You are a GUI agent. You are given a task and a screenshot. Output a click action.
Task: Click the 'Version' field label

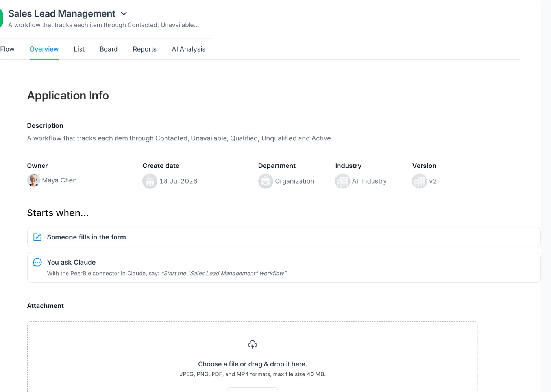pyautogui.click(x=424, y=166)
